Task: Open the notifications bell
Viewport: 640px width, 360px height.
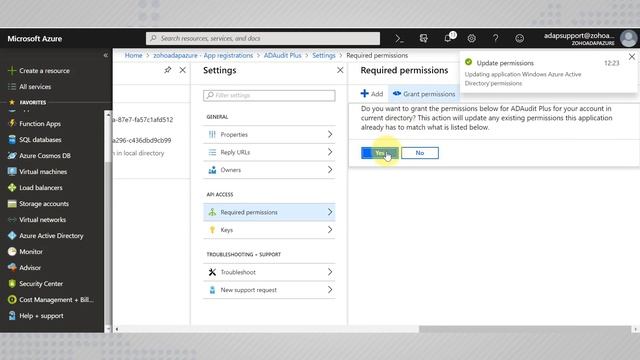Action: click(x=448, y=38)
